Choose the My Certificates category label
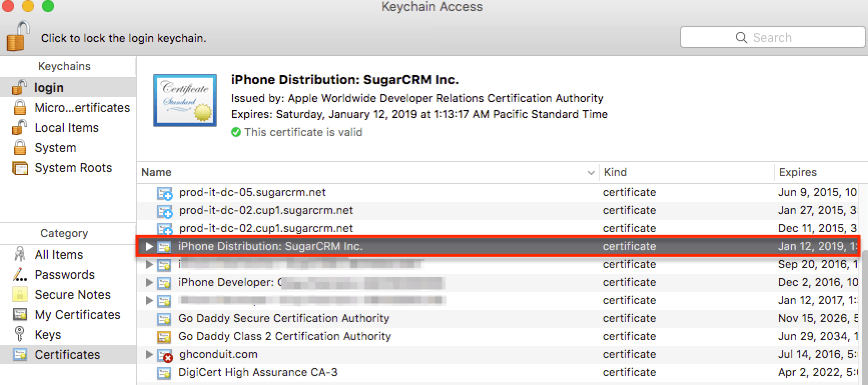Screen dimensions: 868x385 [x=78, y=314]
